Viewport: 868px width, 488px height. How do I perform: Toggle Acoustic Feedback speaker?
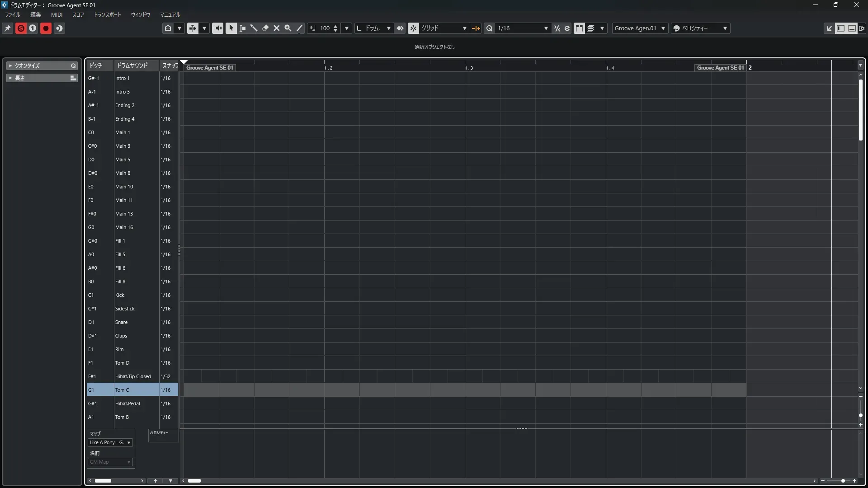pyautogui.click(x=217, y=28)
